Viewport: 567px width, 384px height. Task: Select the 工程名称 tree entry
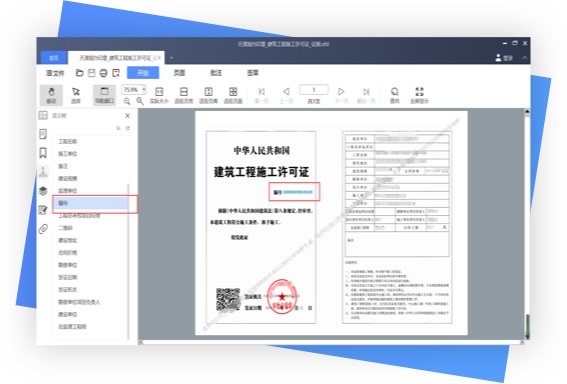tap(68, 141)
